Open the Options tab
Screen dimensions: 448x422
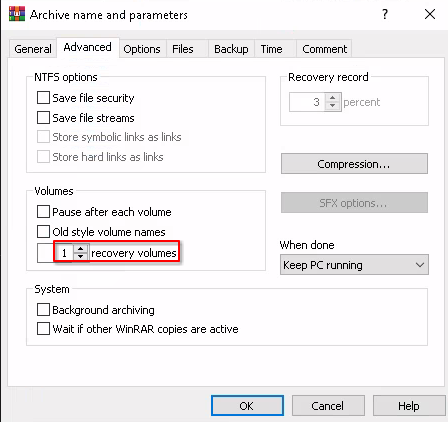(142, 49)
